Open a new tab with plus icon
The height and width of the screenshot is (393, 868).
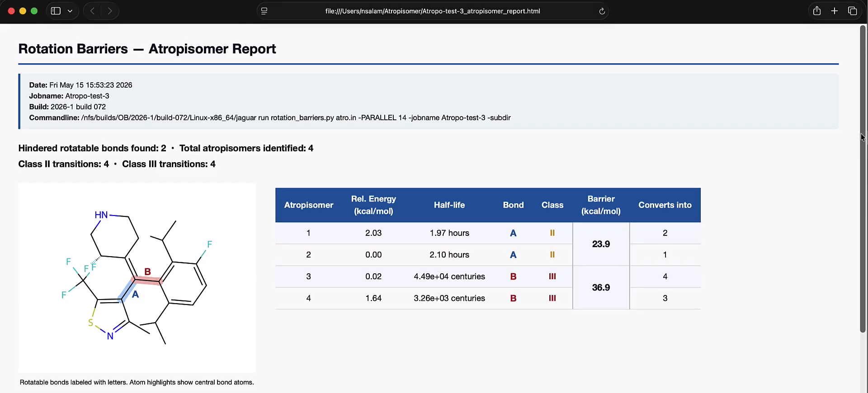tap(835, 11)
